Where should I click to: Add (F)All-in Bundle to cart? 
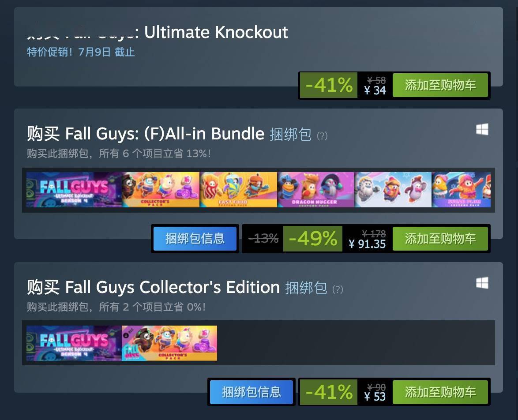coord(440,239)
